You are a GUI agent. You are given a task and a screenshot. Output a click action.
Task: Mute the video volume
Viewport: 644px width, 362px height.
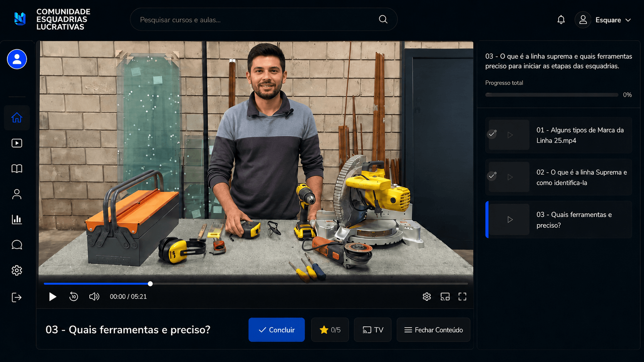click(x=94, y=297)
